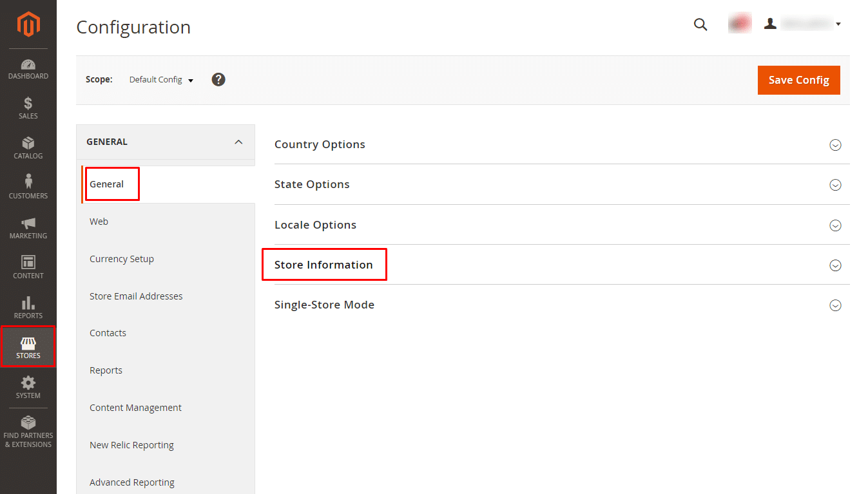Select the Currency Setup tab

click(x=122, y=259)
